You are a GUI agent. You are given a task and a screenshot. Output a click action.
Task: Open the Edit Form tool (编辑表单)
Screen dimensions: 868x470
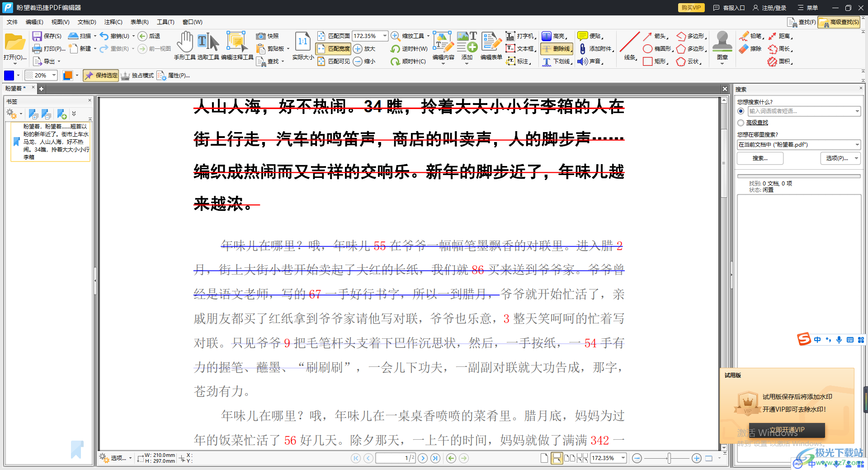tap(491, 45)
